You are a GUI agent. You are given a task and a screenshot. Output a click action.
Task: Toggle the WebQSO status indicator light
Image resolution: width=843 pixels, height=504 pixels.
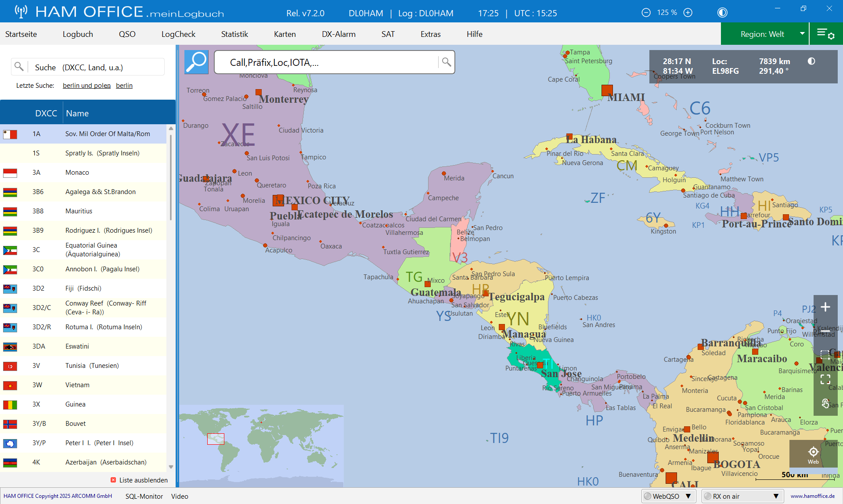(x=648, y=496)
